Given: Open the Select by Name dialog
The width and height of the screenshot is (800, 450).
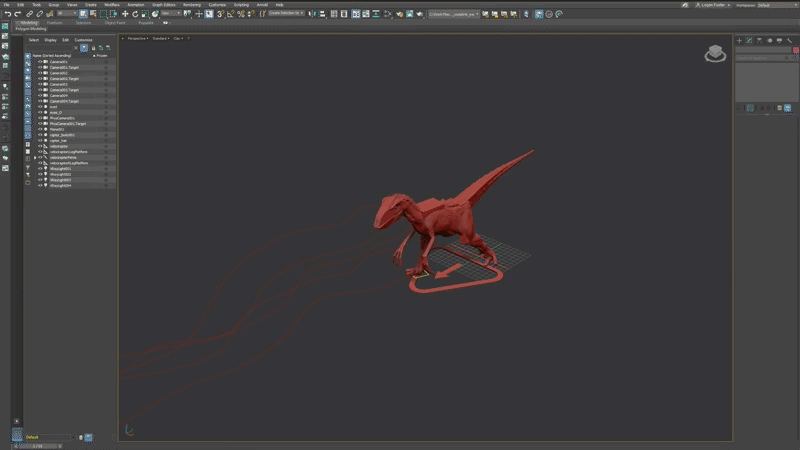Looking at the screenshot, I should (93, 14).
